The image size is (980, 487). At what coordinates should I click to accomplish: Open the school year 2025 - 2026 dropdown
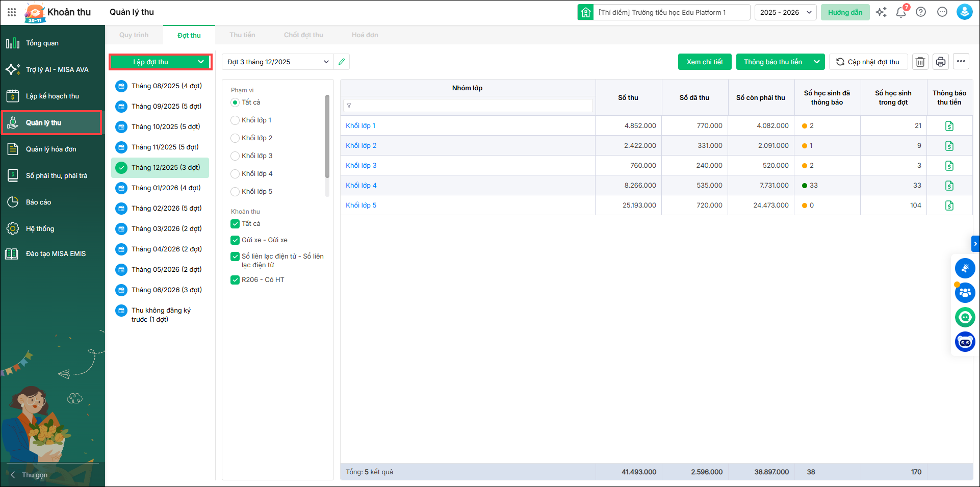click(785, 12)
